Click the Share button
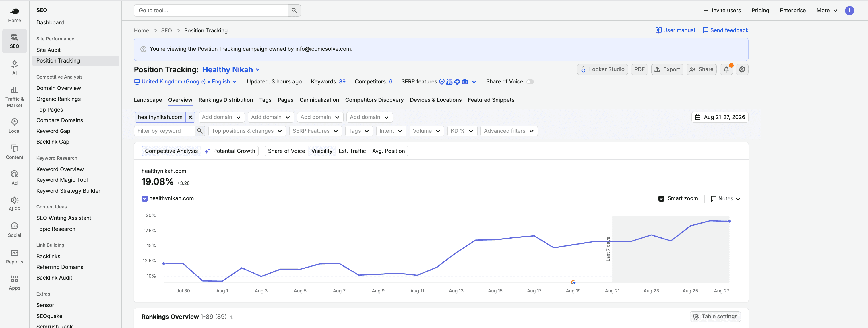 [701, 69]
